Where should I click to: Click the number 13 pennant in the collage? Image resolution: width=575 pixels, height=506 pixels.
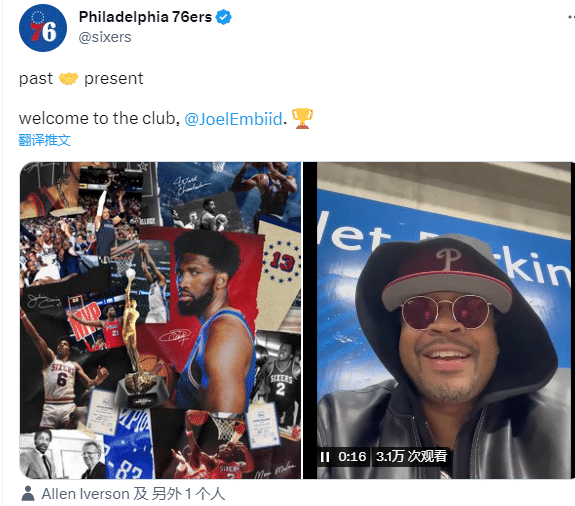point(282,262)
